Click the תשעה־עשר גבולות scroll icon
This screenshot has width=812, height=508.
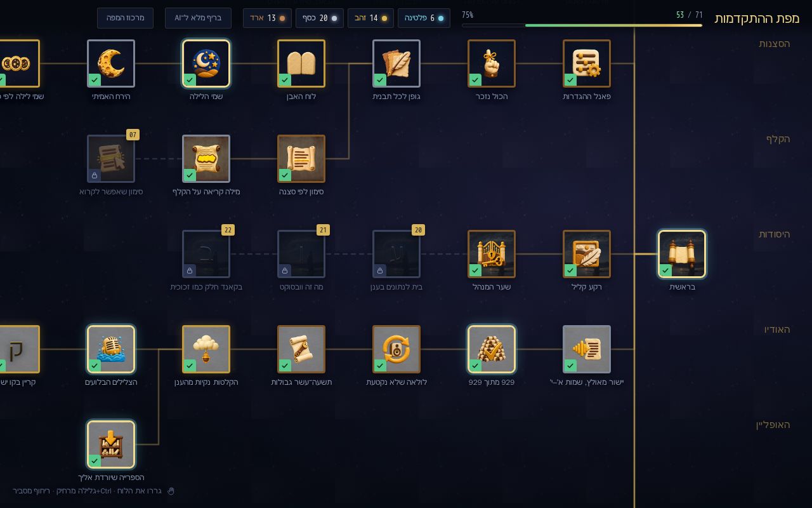tap(301, 349)
